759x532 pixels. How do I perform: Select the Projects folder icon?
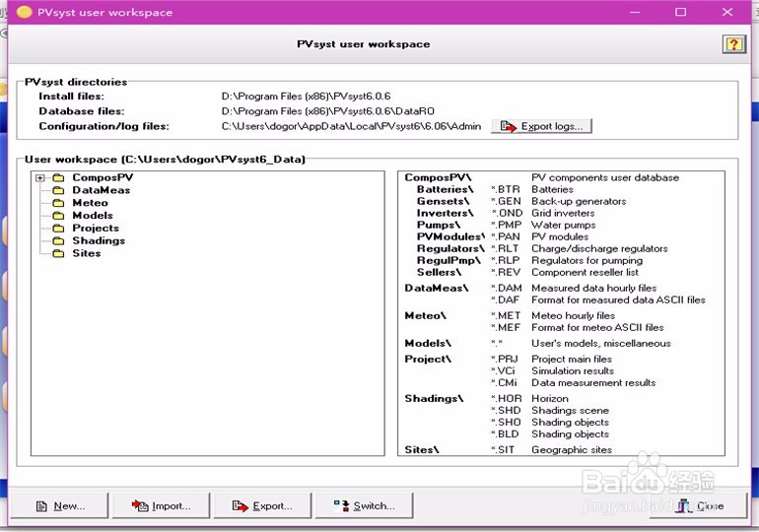58,229
